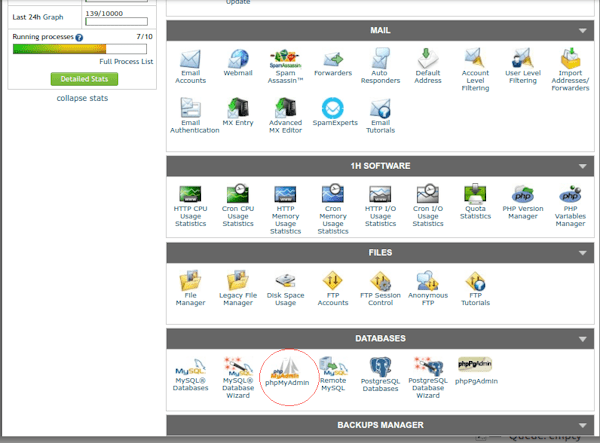Open MySQL Database Wizard
600x443 pixels.
238,378
